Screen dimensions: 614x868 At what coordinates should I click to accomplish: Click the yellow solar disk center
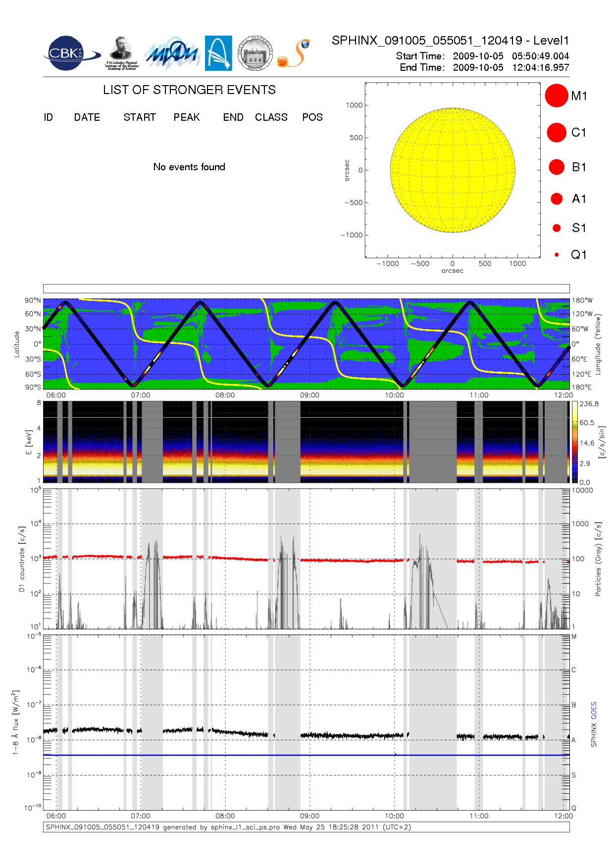453,170
